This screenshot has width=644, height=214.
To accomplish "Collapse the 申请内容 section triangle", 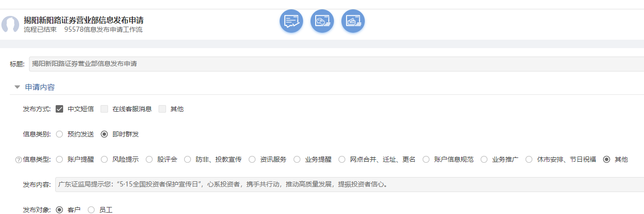I will coord(17,87).
